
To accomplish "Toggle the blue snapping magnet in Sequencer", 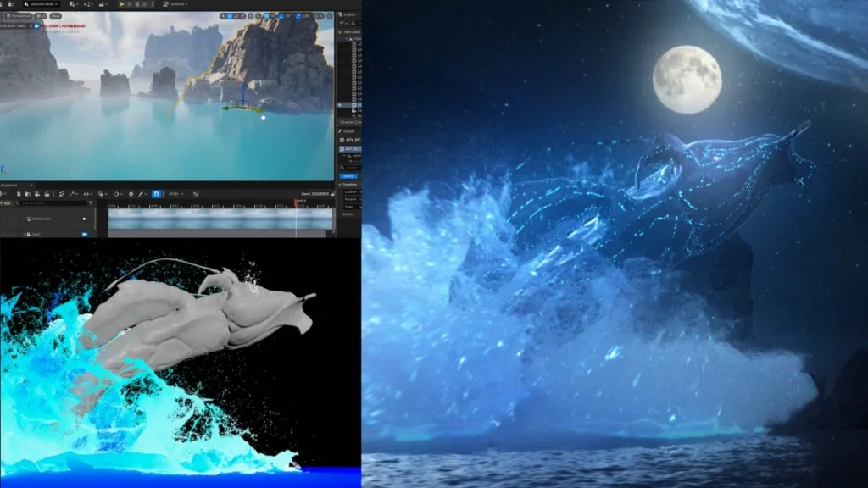I will (156, 194).
